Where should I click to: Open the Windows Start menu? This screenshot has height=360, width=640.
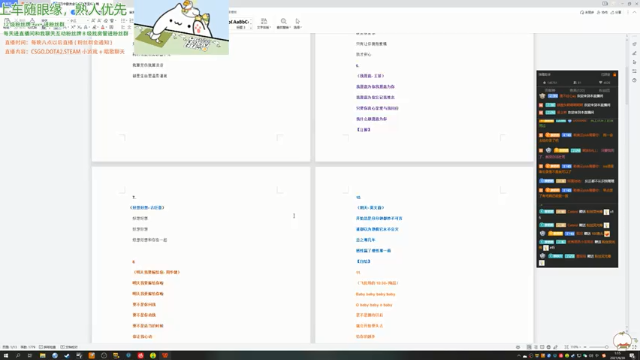pos(6,356)
